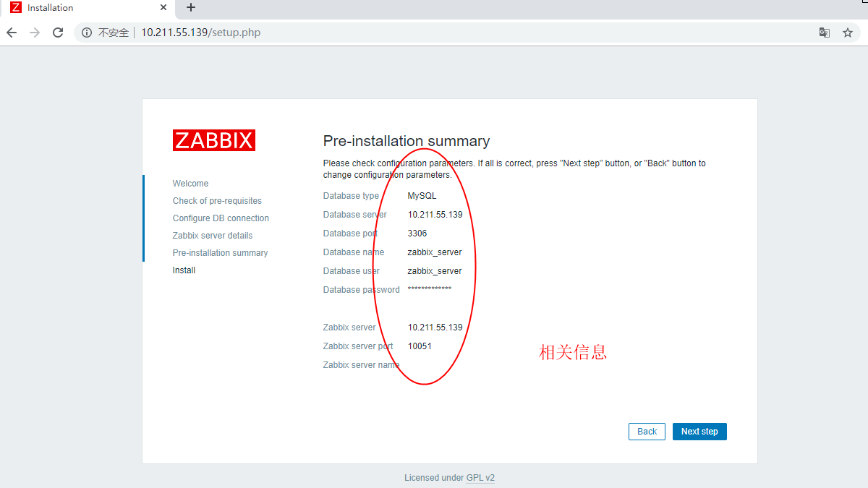
Task: Select Welcome step in sidebar
Action: 190,184
